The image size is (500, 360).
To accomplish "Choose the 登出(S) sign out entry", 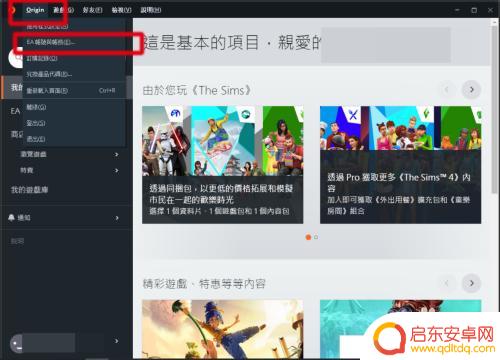I will [74, 123].
